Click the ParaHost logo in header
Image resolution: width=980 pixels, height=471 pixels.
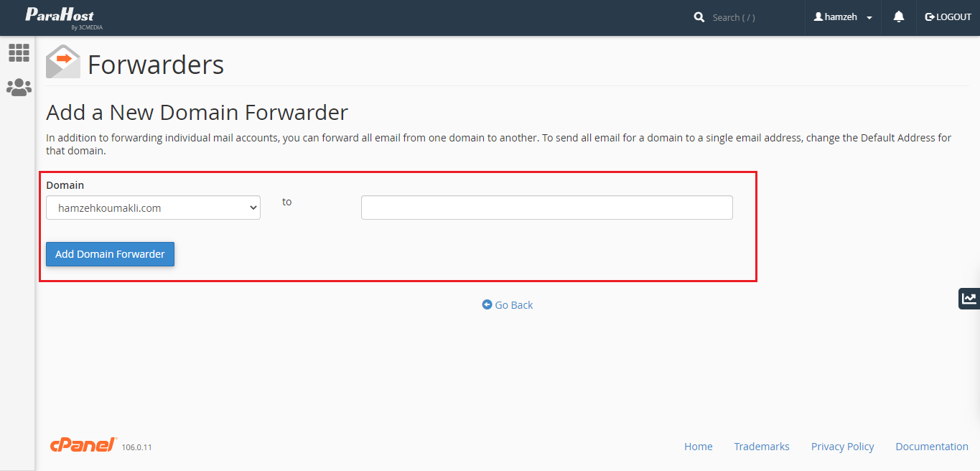pyautogui.click(x=60, y=17)
